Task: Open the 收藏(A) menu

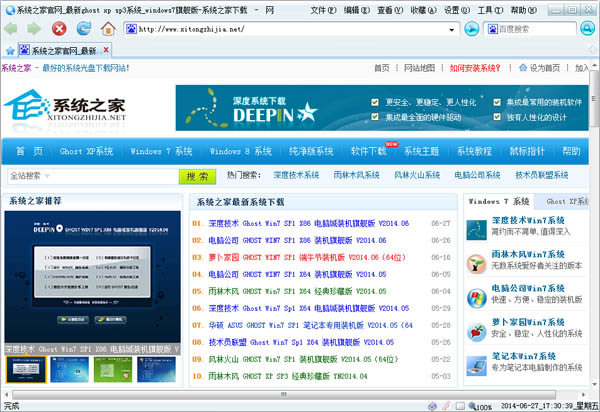Action: point(423,10)
